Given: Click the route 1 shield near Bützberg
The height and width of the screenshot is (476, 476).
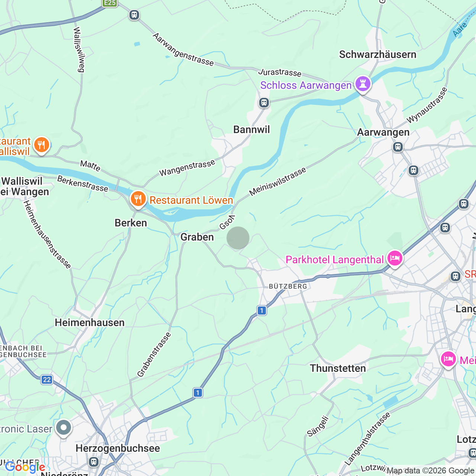Looking at the screenshot, I should click(x=262, y=311).
